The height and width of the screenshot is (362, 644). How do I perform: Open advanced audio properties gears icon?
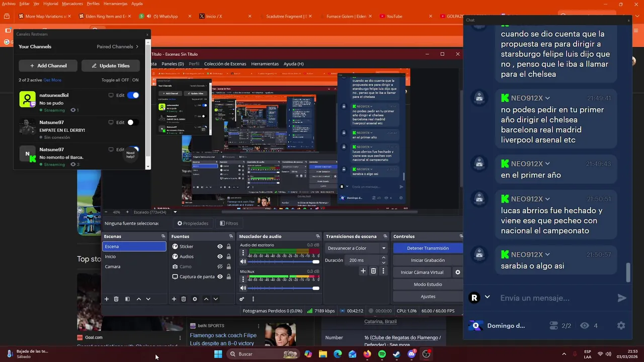point(242,299)
